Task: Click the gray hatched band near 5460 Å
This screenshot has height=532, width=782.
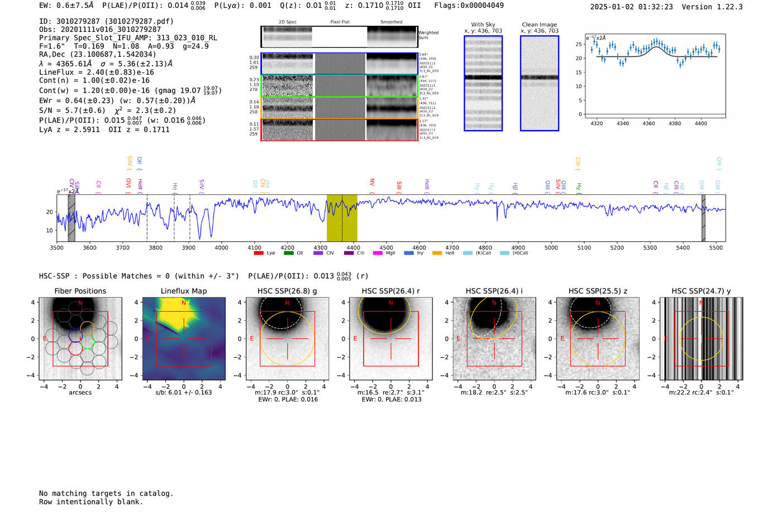Action: point(703,218)
